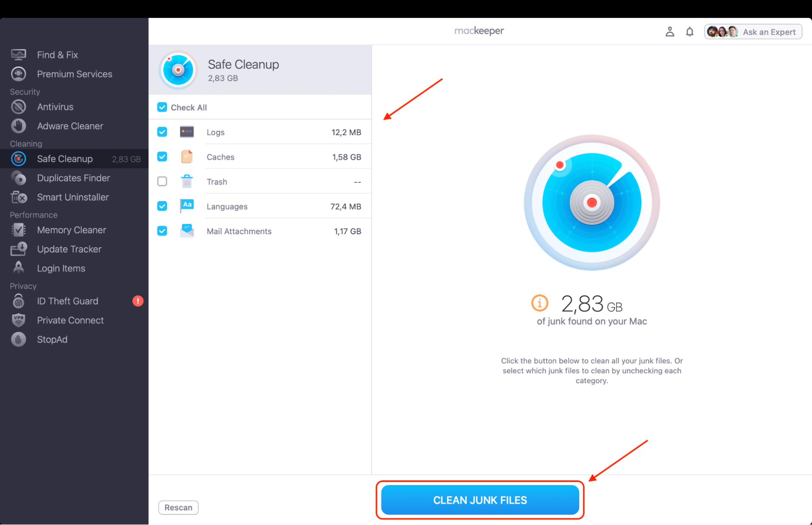Screen dimensions: 812x525
Task: Open the Duplicates Finder
Action: (74, 178)
